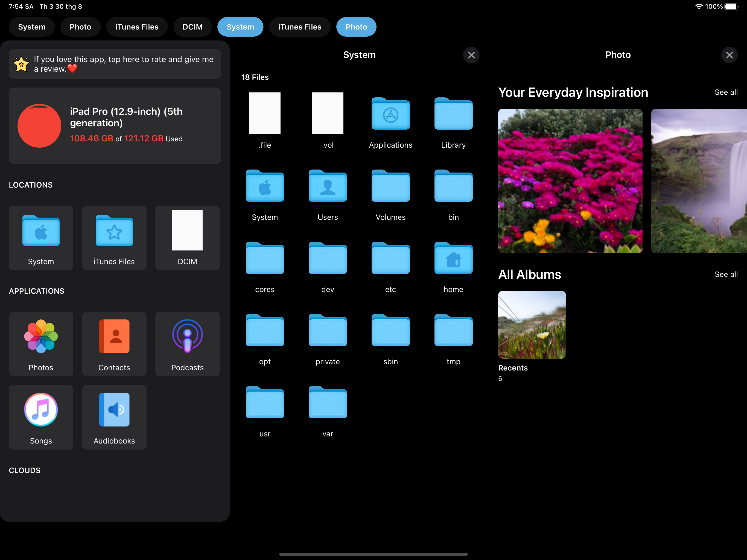The image size is (747, 560).
Task: Tap See all for Everyday Inspiration
Action: click(x=726, y=92)
